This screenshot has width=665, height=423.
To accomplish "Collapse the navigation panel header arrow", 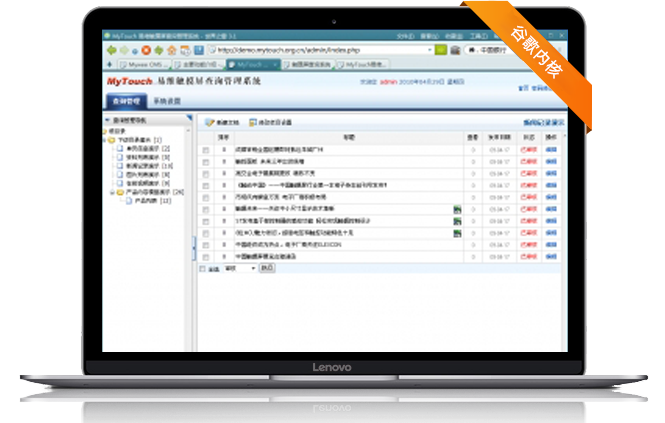I will coord(108,120).
